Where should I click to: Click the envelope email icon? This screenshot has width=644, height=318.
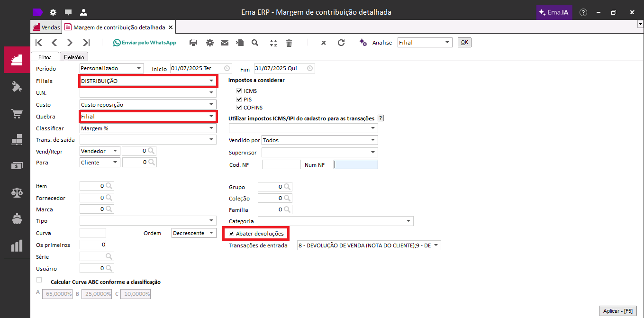point(225,43)
